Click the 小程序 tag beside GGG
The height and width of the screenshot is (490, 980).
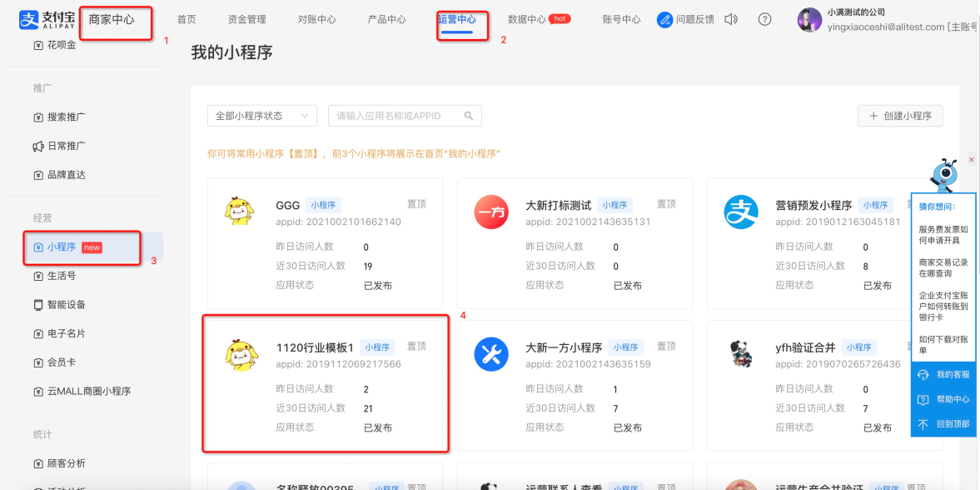(x=323, y=205)
